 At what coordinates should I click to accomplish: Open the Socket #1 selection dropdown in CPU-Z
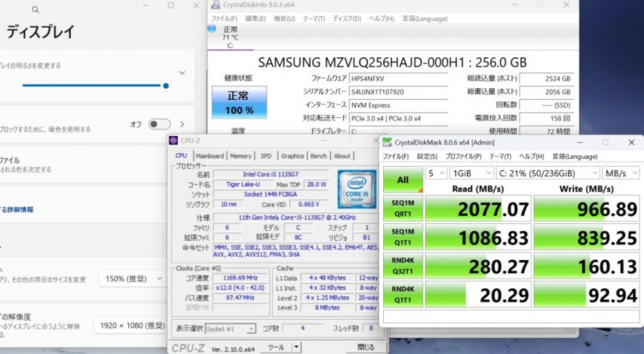[x=231, y=329]
